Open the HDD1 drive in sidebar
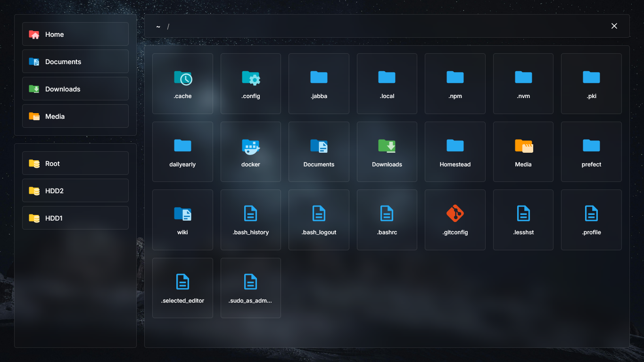This screenshot has height=362, width=644. pyautogui.click(x=75, y=218)
